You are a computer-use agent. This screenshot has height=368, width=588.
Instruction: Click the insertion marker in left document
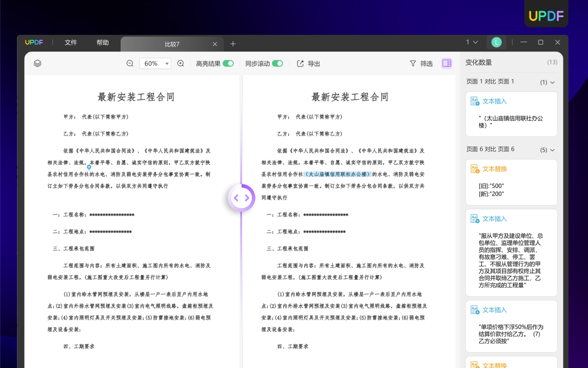point(89,167)
